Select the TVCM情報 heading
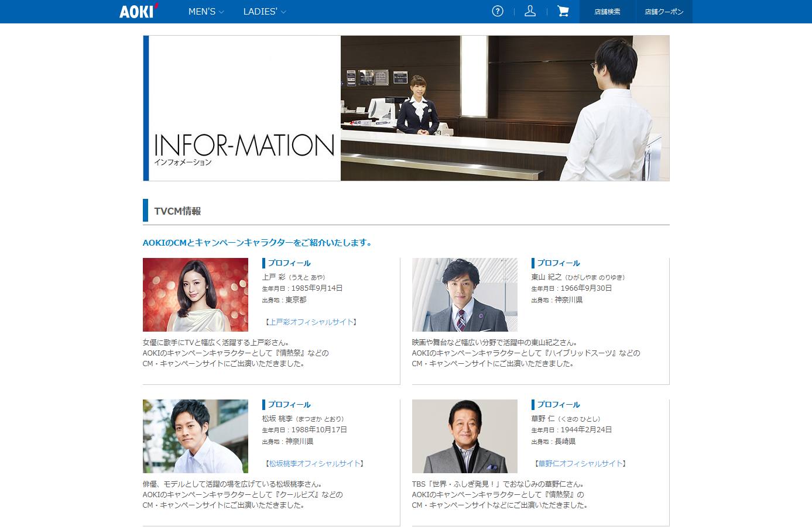This screenshot has width=812, height=527. pyautogui.click(x=177, y=211)
